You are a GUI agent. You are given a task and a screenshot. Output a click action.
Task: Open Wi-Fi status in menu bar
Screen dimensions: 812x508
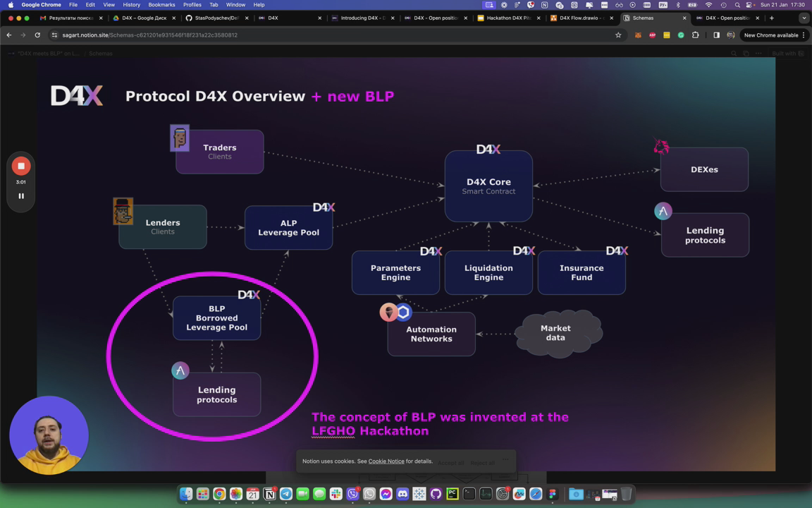(708, 5)
